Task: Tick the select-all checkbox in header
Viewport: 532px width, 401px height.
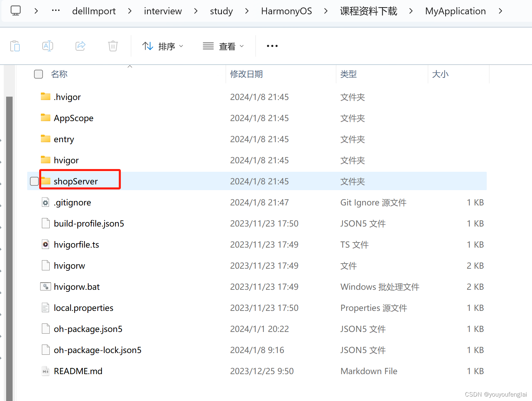Action: click(38, 74)
